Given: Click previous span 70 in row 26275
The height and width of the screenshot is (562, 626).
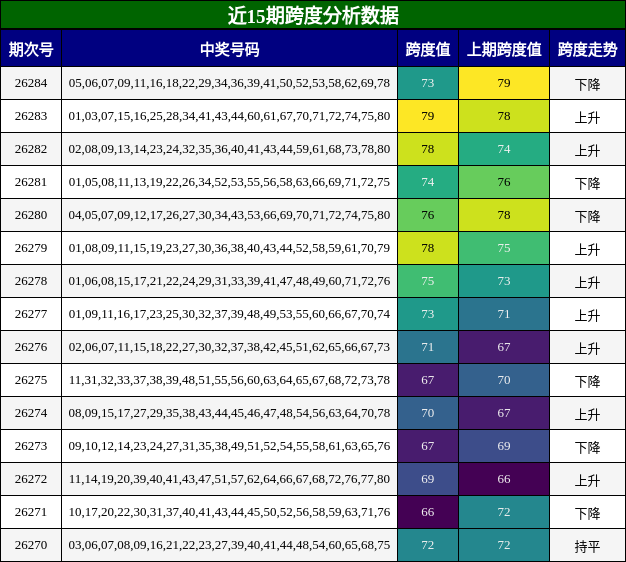Looking at the screenshot, I should [504, 380].
